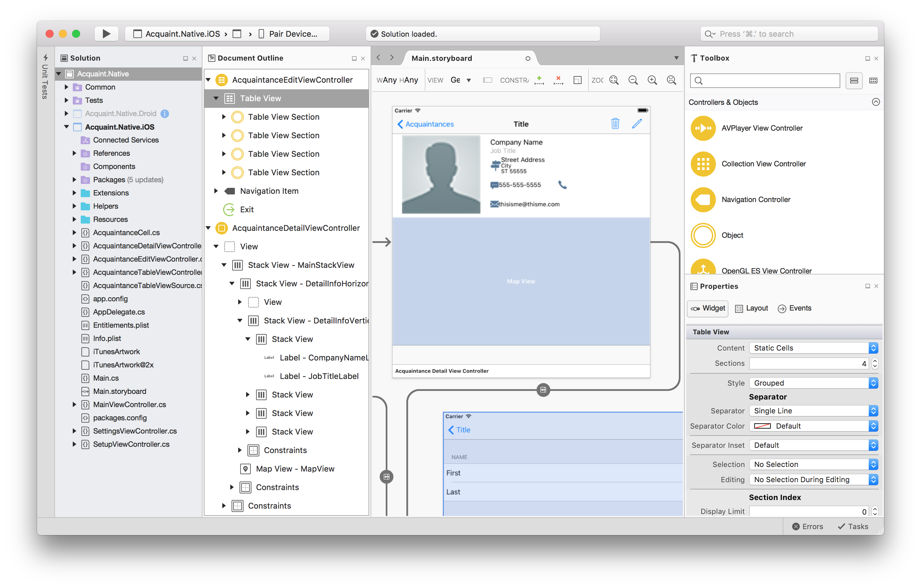Viewport: 921px width, 588px height.
Task: Click the zoom out icon in storyboard toolbar
Action: pyautogui.click(x=632, y=81)
